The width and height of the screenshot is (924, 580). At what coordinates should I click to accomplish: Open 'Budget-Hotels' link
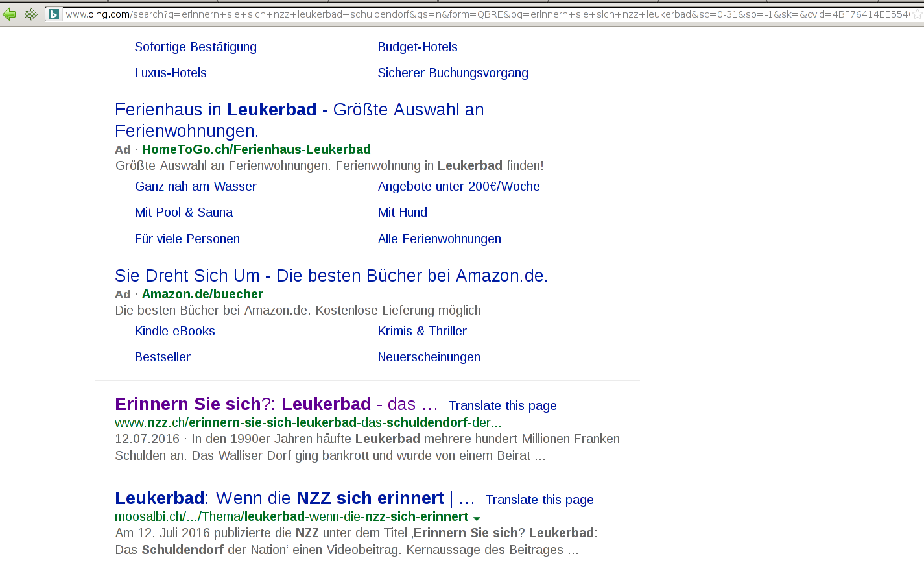point(418,47)
